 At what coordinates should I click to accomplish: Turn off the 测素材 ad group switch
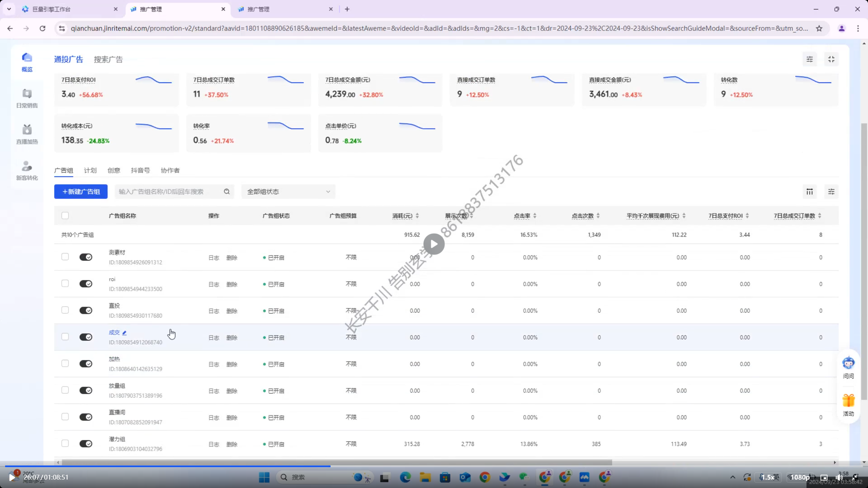pos(86,257)
